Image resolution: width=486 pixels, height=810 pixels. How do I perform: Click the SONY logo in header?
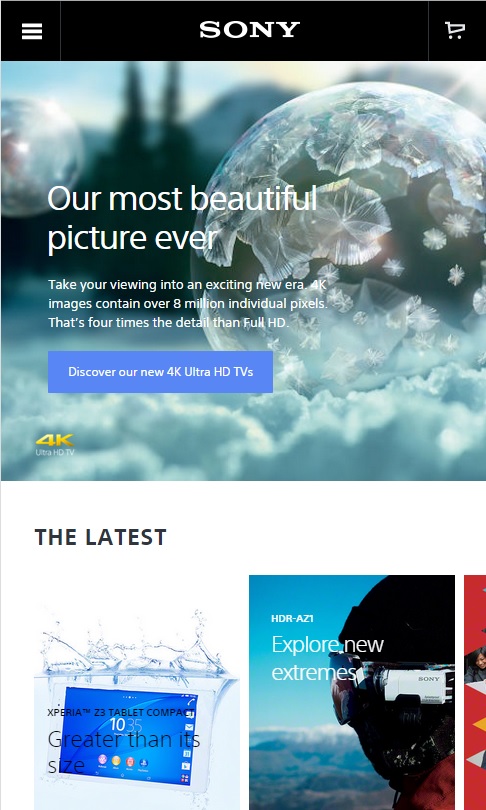click(249, 30)
